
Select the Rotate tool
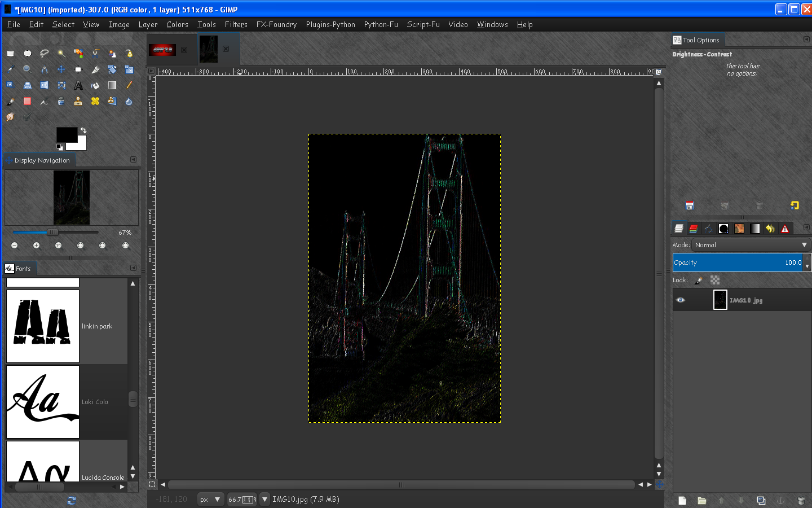pos(112,69)
